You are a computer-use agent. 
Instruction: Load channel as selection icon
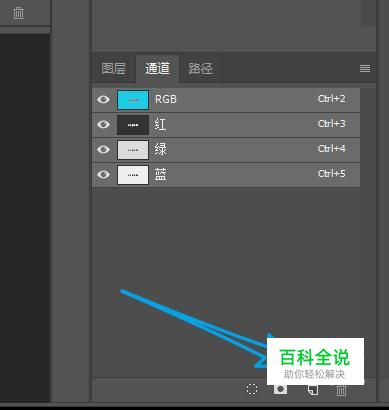tap(252, 389)
